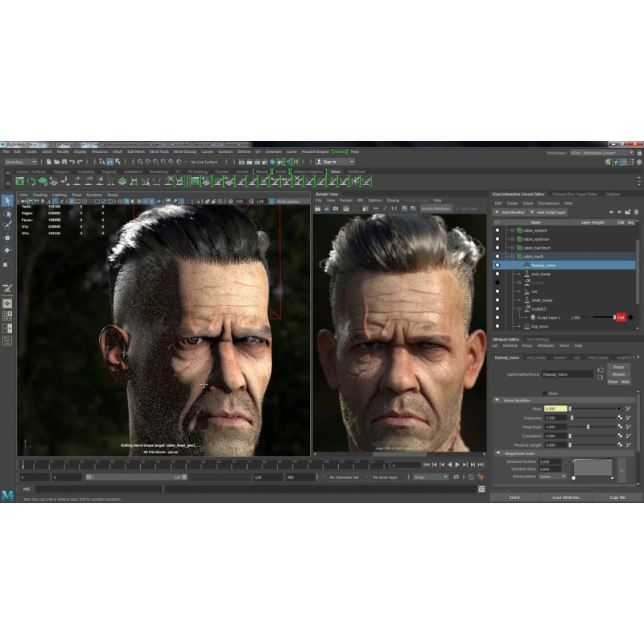Screen dimensions: 644x644
Task: Click the end_clump modifier icon
Action: [x=526, y=274]
